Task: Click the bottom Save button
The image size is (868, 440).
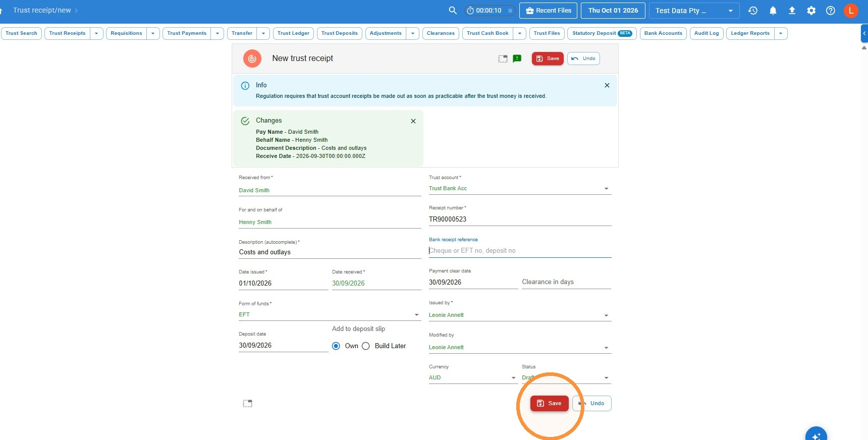Action: tap(549, 403)
